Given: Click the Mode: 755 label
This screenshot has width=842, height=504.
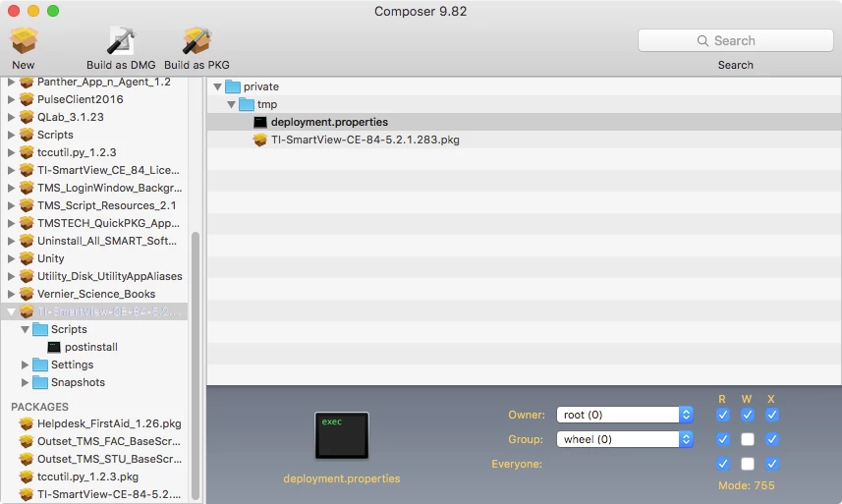Looking at the screenshot, I should 747,485.
